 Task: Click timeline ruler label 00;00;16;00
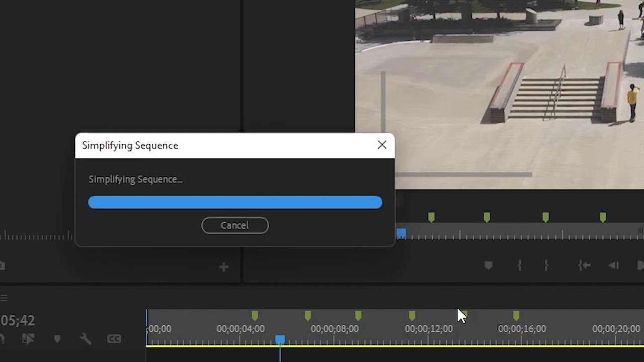(522, 329)
